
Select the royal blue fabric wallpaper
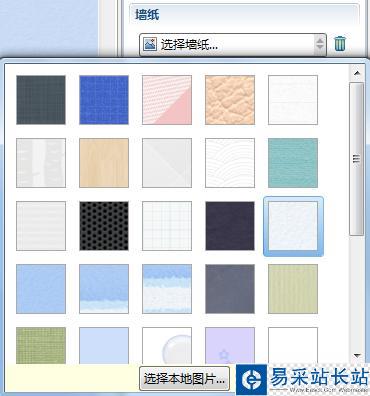tap(104, 100)
